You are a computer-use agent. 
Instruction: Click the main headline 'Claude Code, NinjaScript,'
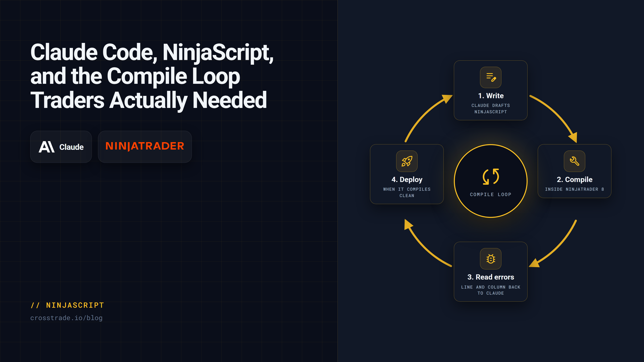point(152,53)
